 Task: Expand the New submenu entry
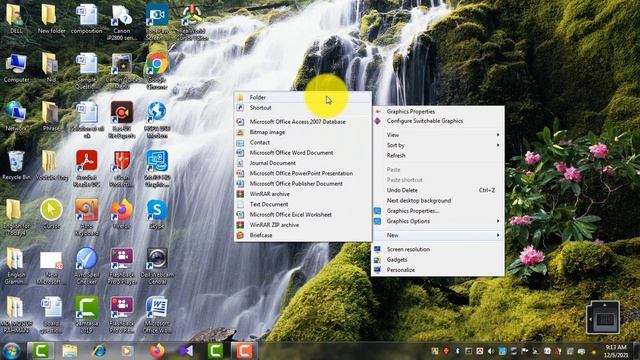pyautogui.click(x=438, y=235)
